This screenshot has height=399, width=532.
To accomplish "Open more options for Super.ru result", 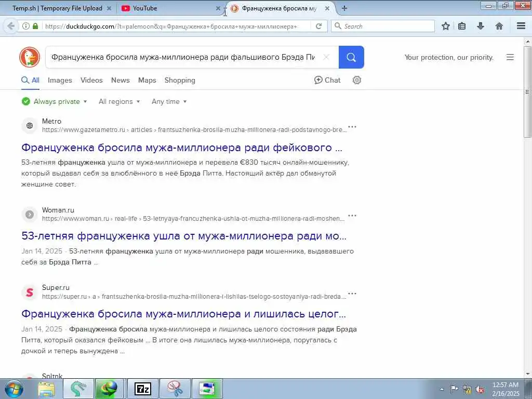I will 352,294.
